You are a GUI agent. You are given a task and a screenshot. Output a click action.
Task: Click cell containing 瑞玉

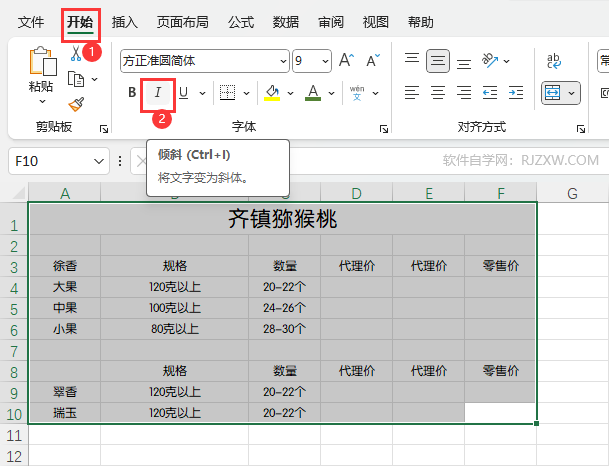coord(65,412)
